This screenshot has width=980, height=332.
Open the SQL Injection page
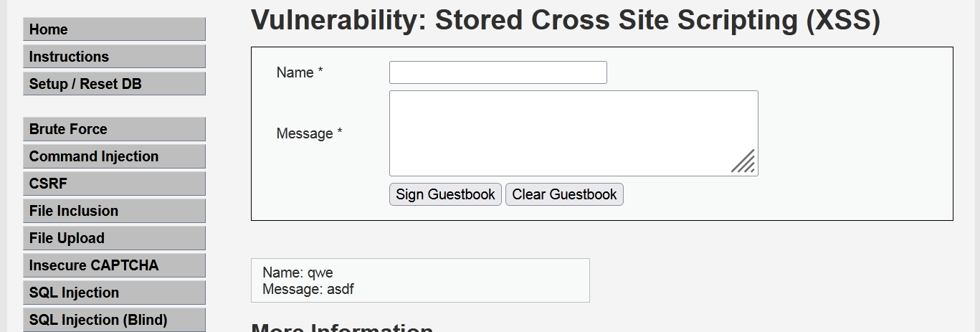tap(114, 293)
